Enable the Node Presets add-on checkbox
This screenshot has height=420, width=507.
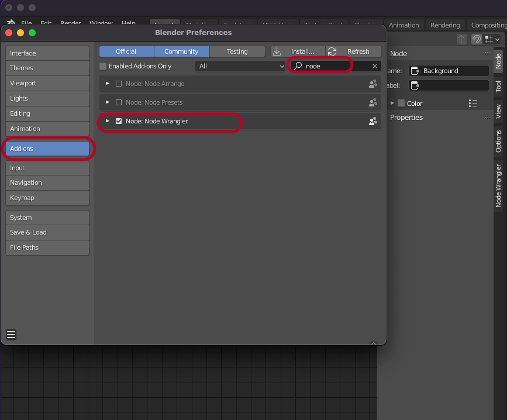pyautogui.click(x=119, y=102)
